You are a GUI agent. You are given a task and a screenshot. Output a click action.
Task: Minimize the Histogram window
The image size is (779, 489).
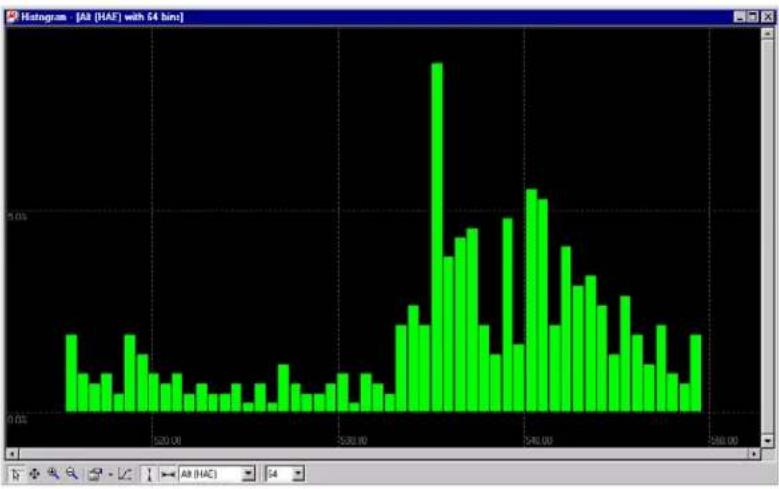coord(740,17)
